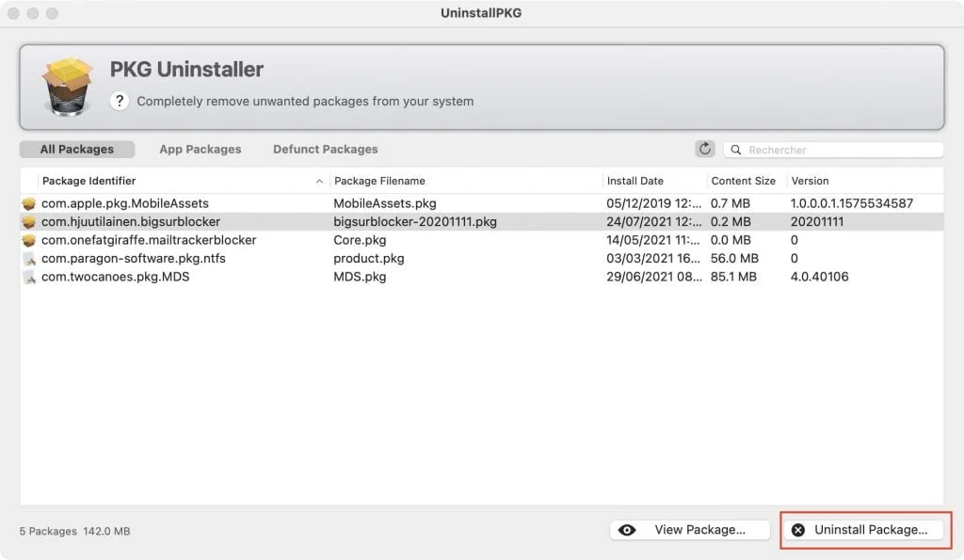Click the product.pkg filename cell
Screen dimensions: 964x560
(x=369, y=259)
